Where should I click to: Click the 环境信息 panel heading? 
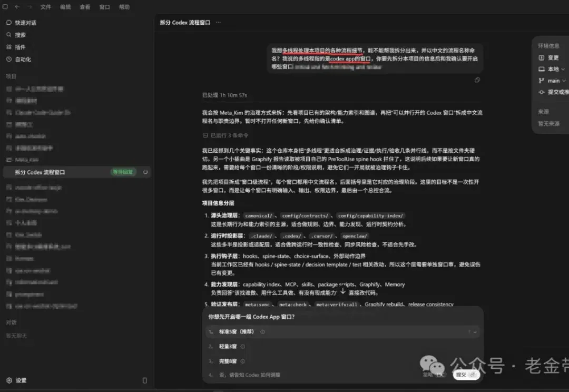[x=548, y=46]
